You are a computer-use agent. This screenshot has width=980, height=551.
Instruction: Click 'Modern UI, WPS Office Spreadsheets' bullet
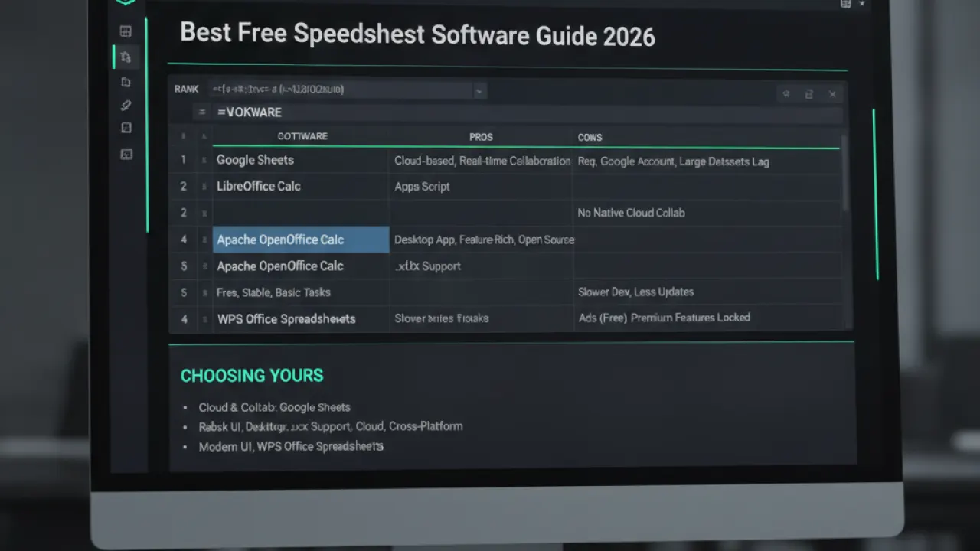(x=291, y=446)
